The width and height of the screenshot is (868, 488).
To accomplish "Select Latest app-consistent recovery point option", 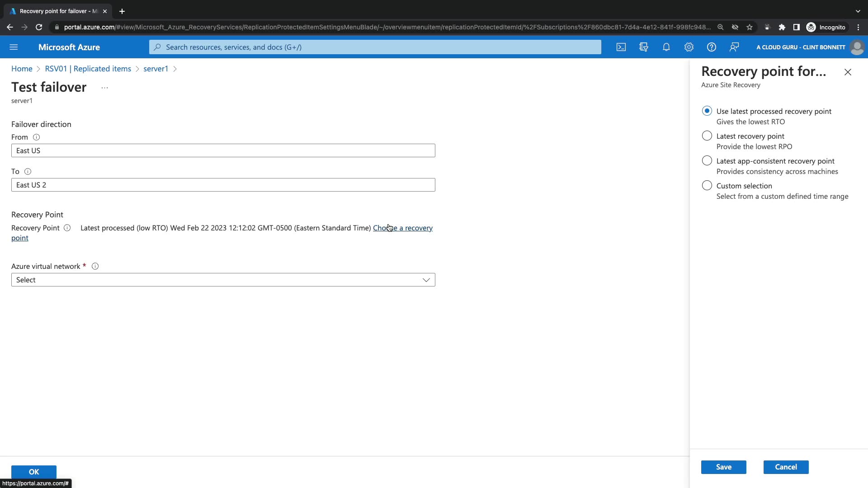I will point(707,161).
